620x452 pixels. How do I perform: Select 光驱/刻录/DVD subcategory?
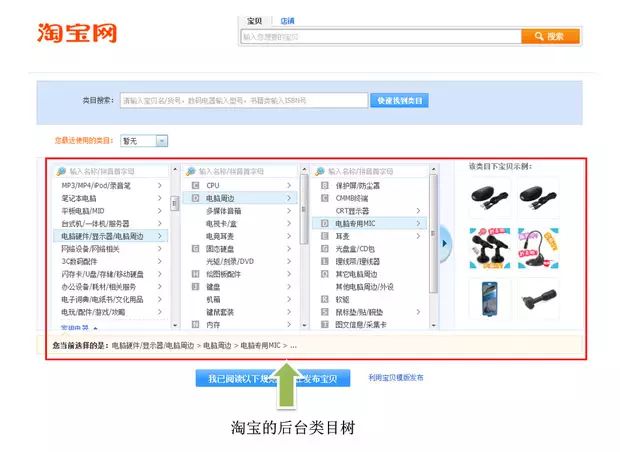(240, 261)
